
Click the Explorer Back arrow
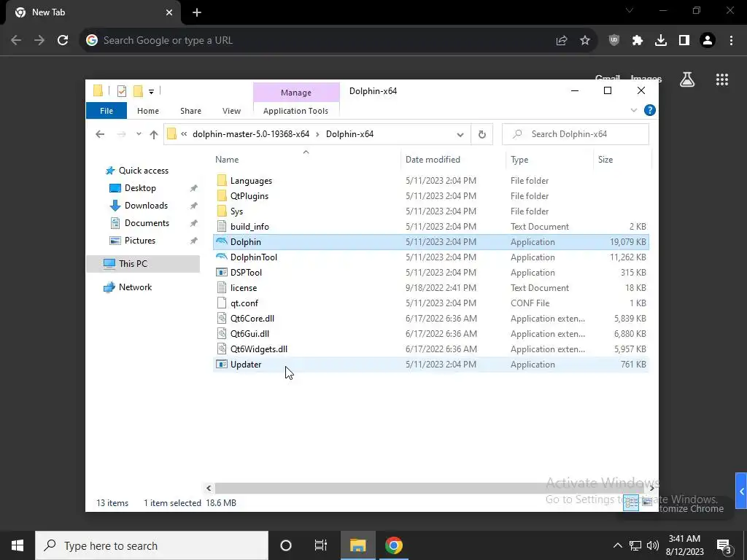[100, 134]
